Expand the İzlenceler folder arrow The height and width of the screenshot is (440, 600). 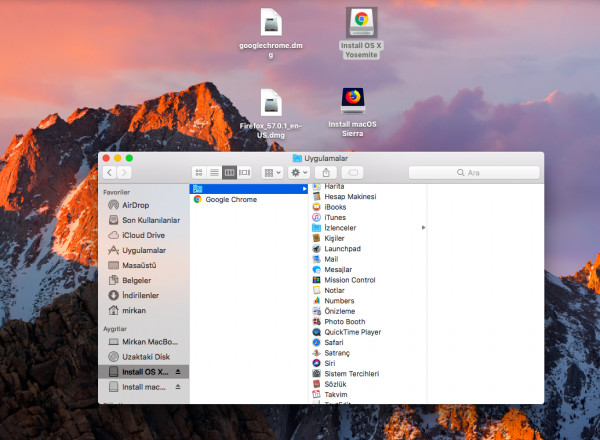[x=423, y=228]
